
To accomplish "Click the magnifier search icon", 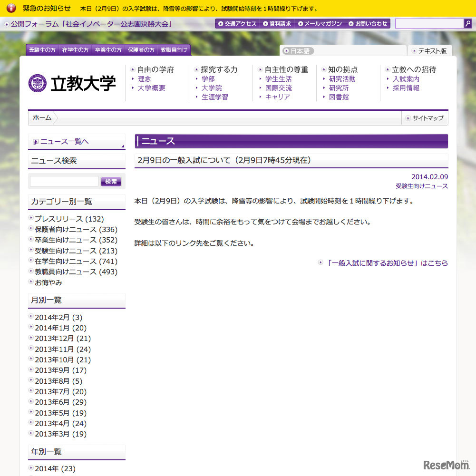I will click(x=467, y=23).
